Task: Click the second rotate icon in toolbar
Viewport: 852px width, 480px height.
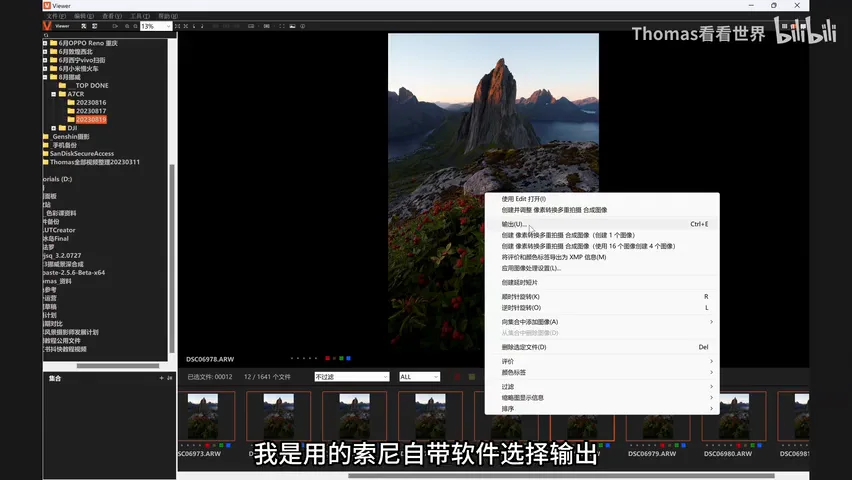Action: point(202,26)
